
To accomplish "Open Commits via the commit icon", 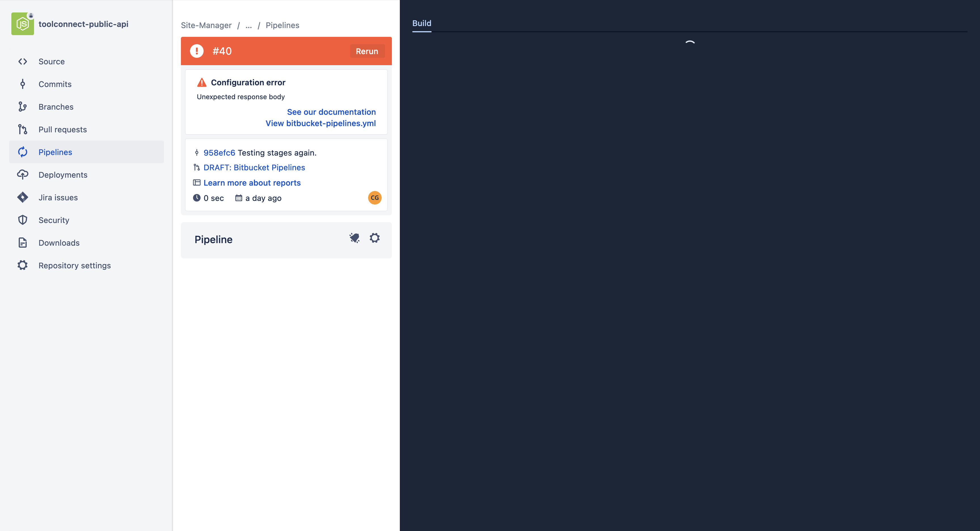I will pyautogui.click(x=22, y=84).
